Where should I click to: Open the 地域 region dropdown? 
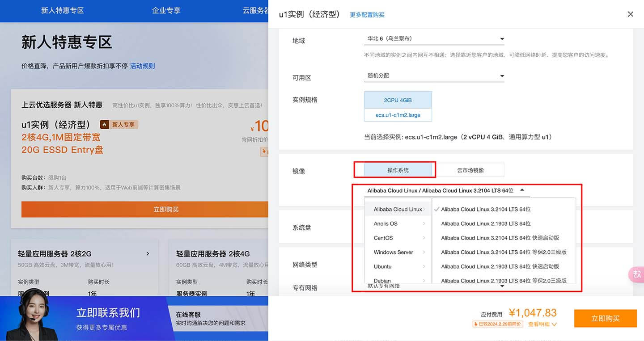434,39
